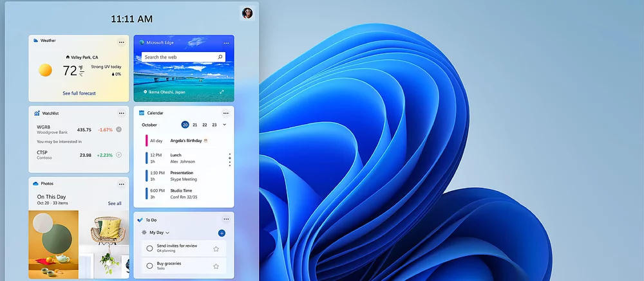
Task: Select date 21 in Calendar
Action: [x=195, y=125]
